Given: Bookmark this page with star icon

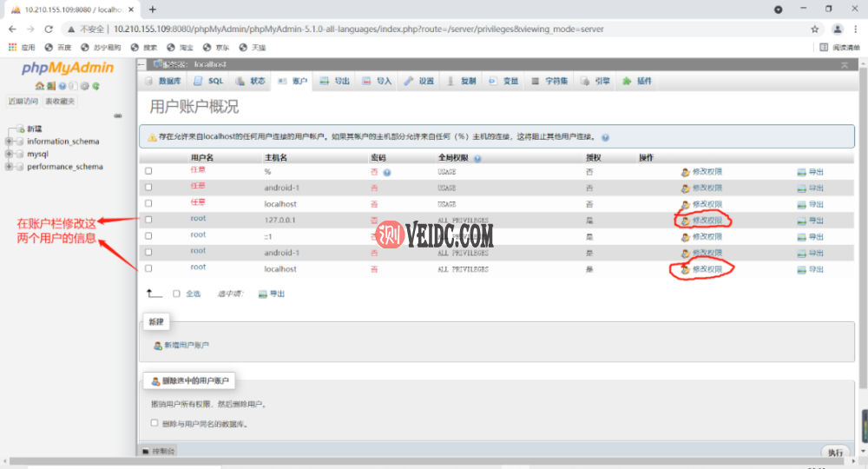Looking at the screenshot, I should (x=814, y=29).
